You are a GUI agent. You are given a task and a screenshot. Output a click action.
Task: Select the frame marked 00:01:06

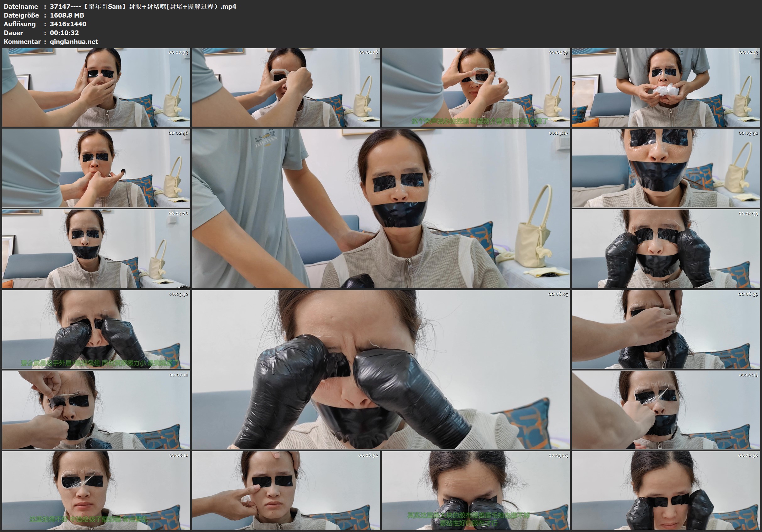pos(286,88)
